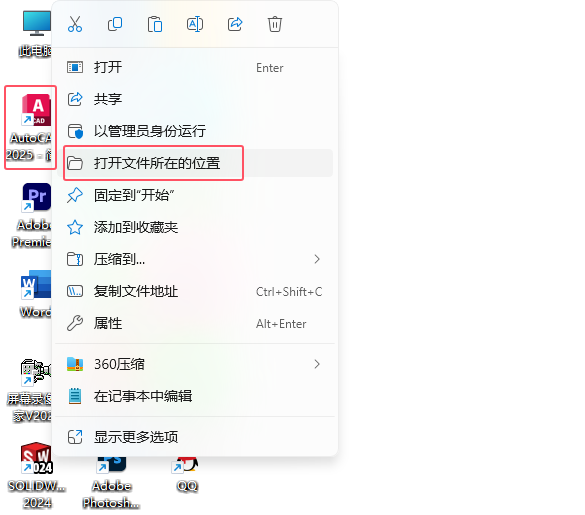Select the SOLIDWORKS 2024 desktop shortcut
Image resolution: width=585 pixels, height=515 pixels.
(37, 475)
